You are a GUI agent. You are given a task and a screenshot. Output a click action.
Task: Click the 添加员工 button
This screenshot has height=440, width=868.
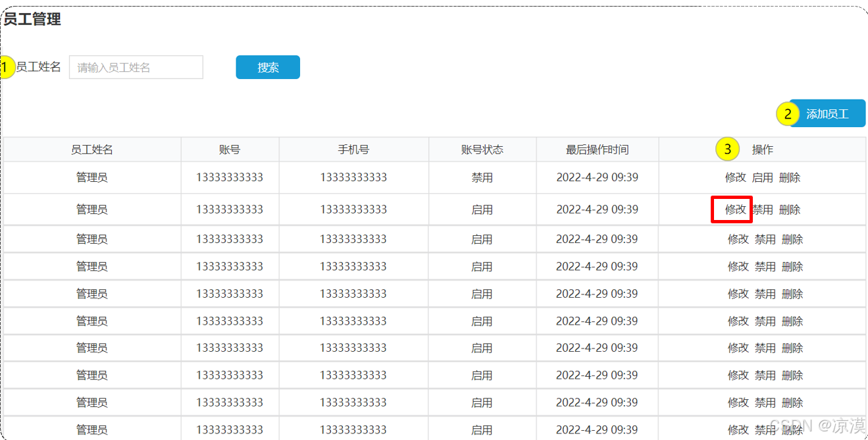point(827,113)
